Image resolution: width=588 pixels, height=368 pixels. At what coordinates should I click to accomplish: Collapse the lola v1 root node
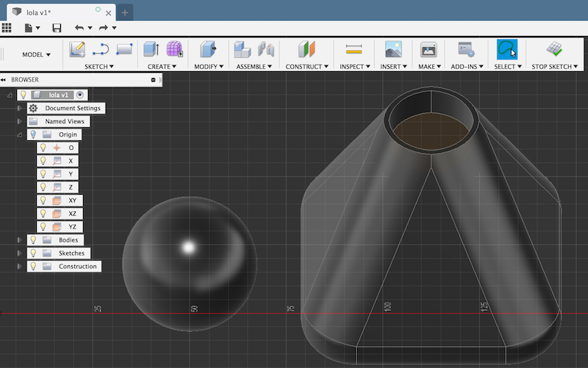(10, 95)
